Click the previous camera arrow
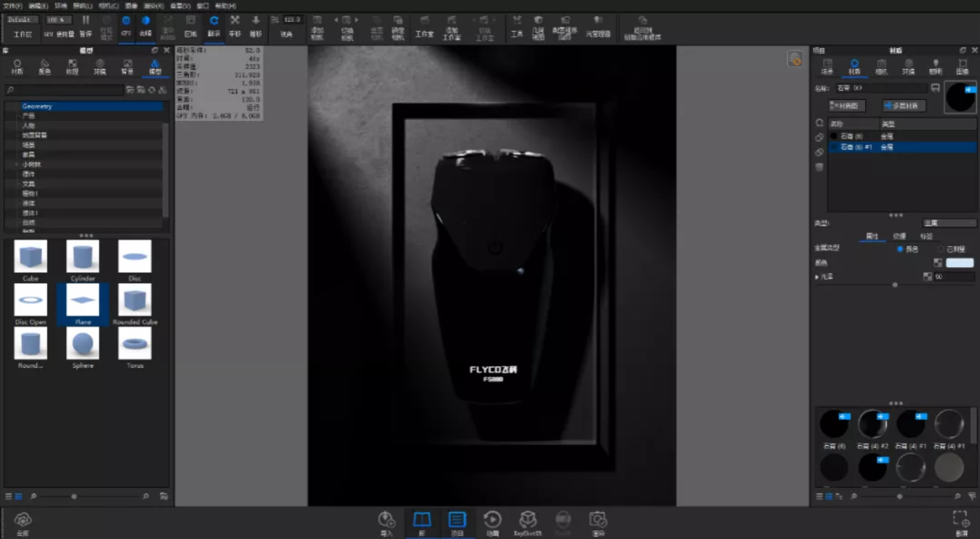The image size is (980, 539). pyautogui.click(x=337, y=20)
